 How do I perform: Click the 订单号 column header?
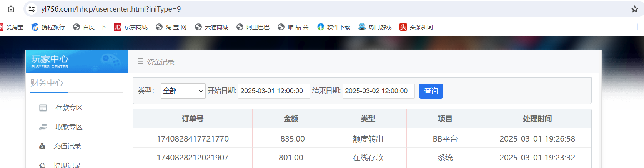click(x=193, y=119)
